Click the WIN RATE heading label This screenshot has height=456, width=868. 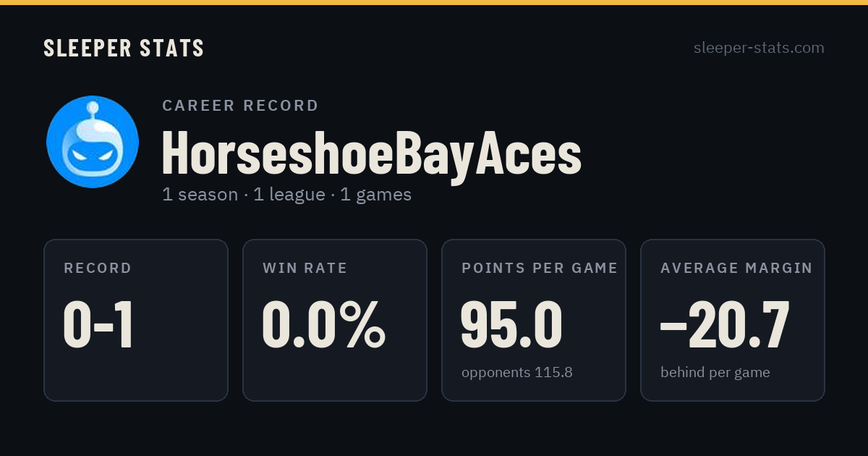(305, 269)
